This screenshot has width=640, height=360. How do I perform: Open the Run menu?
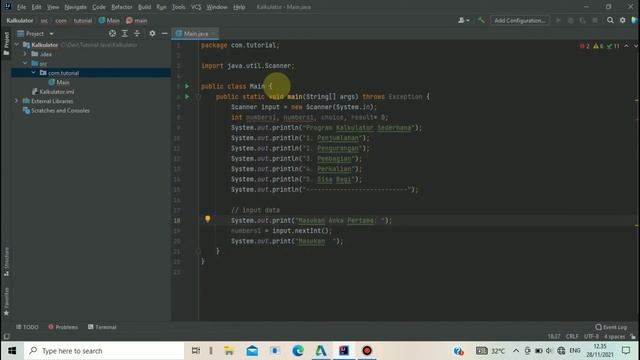point(161,7)
